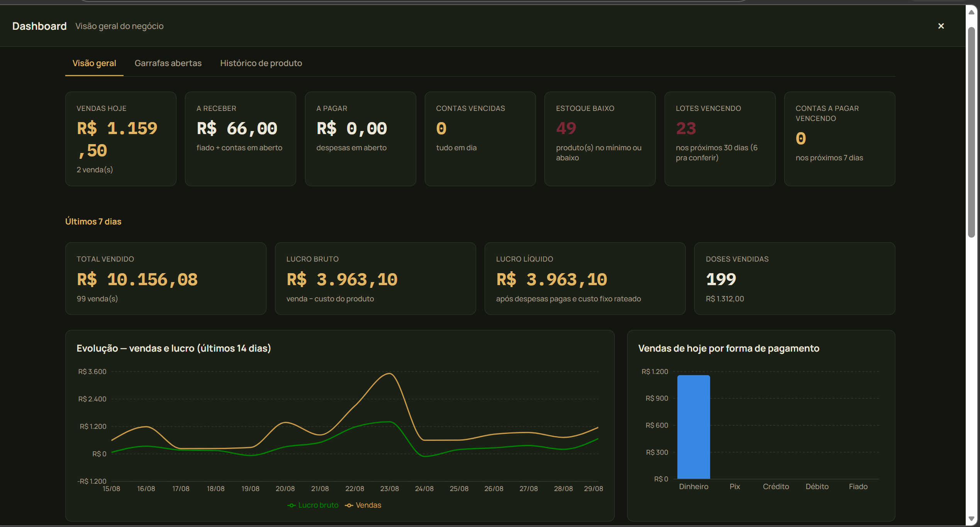Click the Doses Vendidas count 199

point(721,279)
